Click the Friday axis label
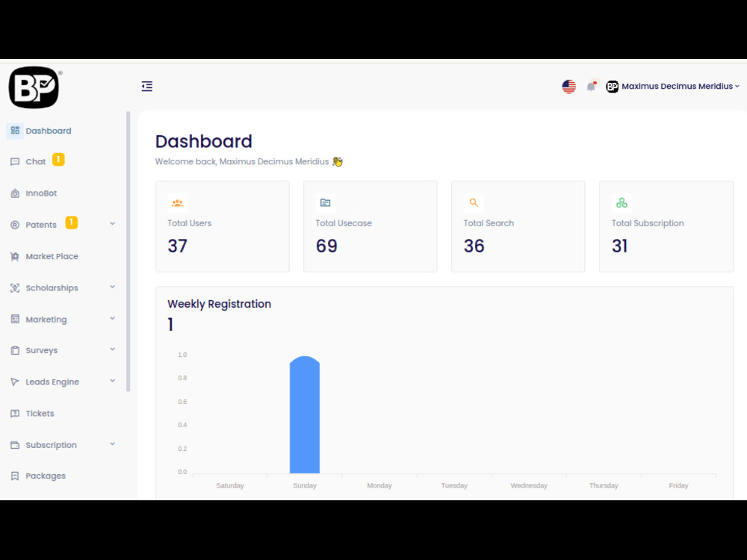 (x=678, y=486)
